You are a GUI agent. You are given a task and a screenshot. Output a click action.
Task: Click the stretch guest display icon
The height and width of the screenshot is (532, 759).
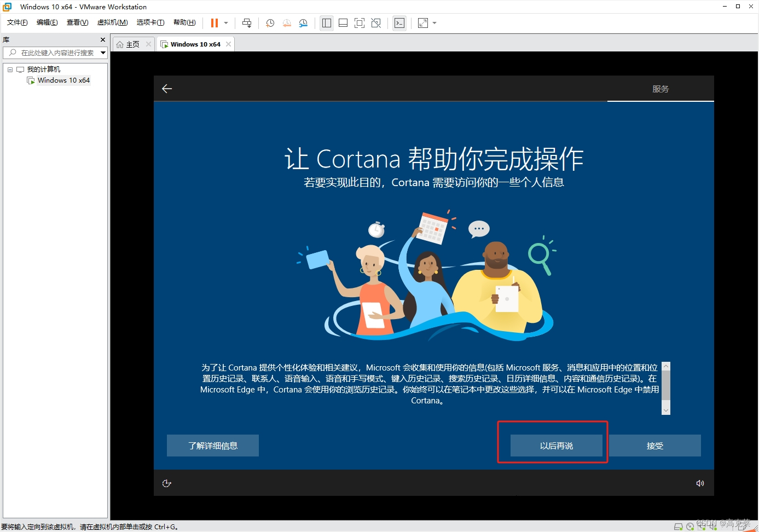423,23
